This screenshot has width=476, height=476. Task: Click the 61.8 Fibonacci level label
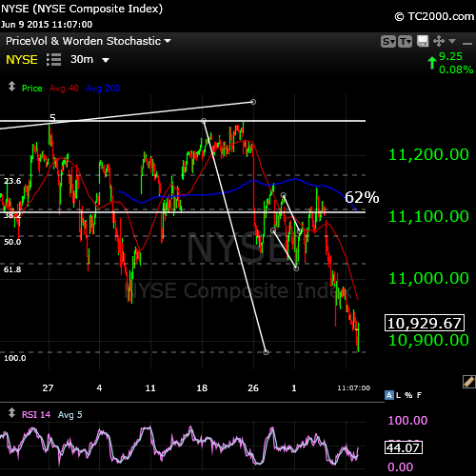pos(12,269)
